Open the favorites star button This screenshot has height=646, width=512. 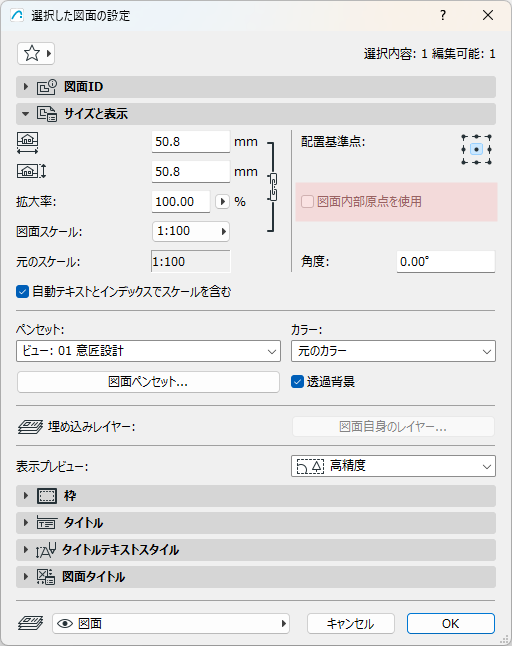(36, 54)
